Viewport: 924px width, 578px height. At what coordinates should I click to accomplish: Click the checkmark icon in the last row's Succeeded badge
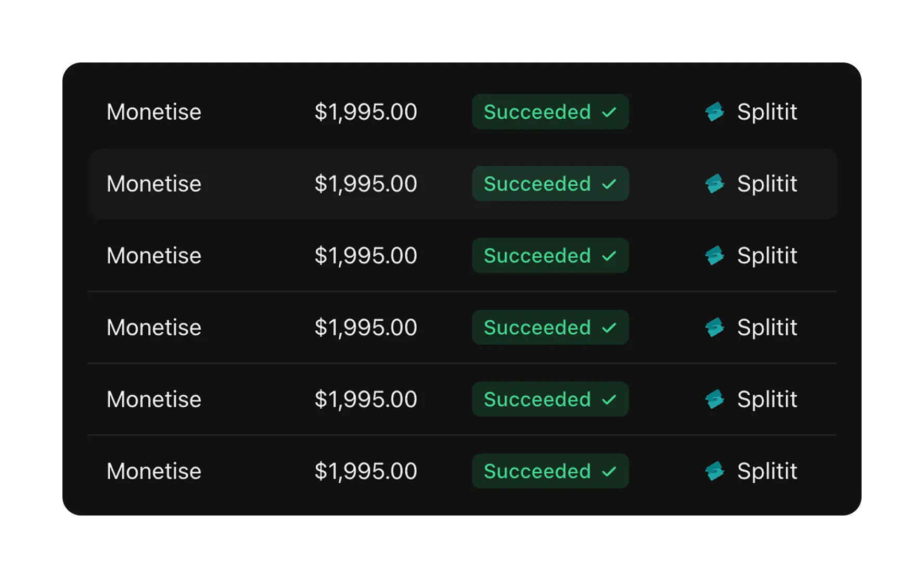pyautogui.click(x=609, y=471)
